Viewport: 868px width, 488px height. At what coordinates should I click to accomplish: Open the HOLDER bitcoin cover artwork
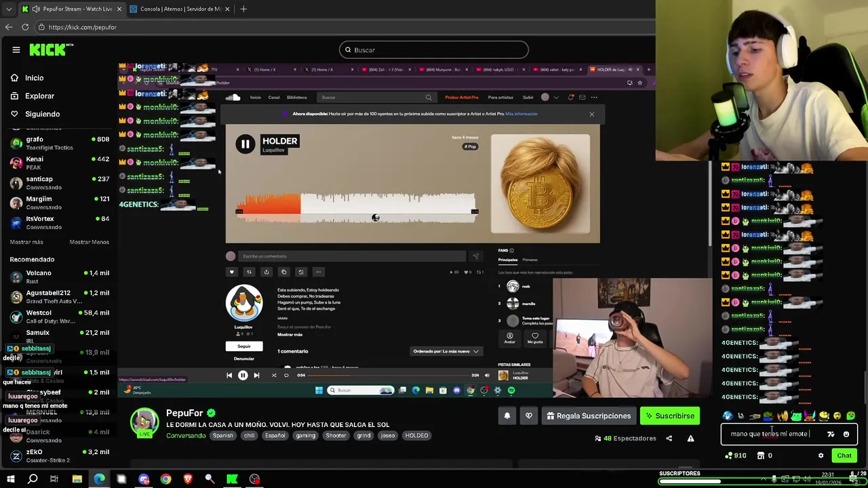[x=540, y=184]
